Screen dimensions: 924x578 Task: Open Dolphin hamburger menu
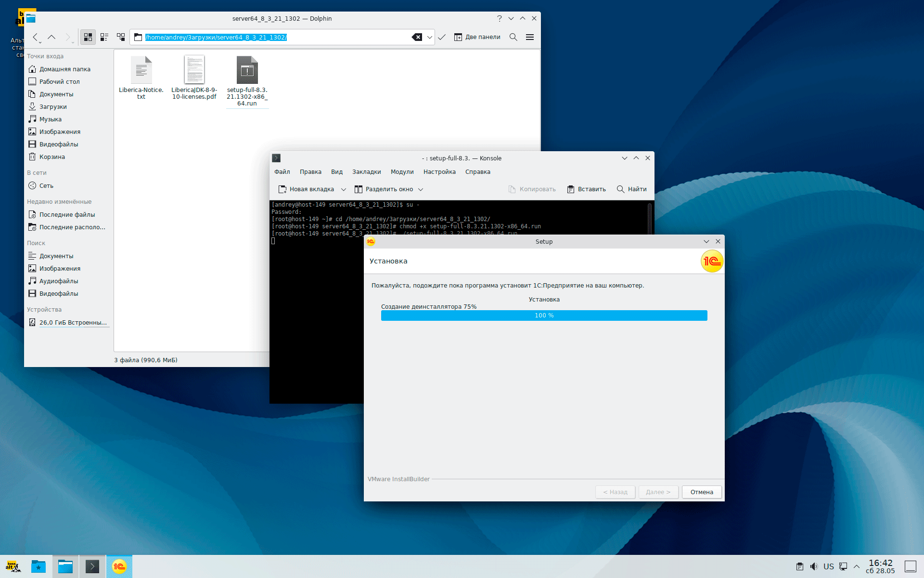tap(530, 37)
